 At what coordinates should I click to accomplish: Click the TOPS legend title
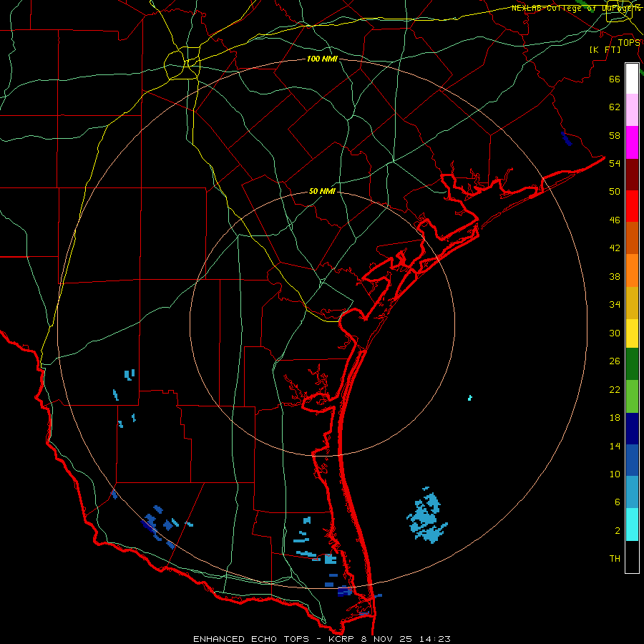coord(629,43)
